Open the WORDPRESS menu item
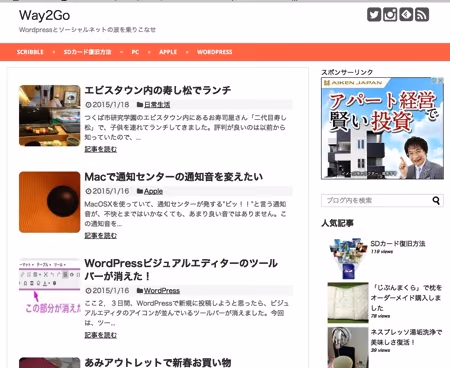Image resolution: width=450 pixels, height=368 pixels. coord(214,52)
